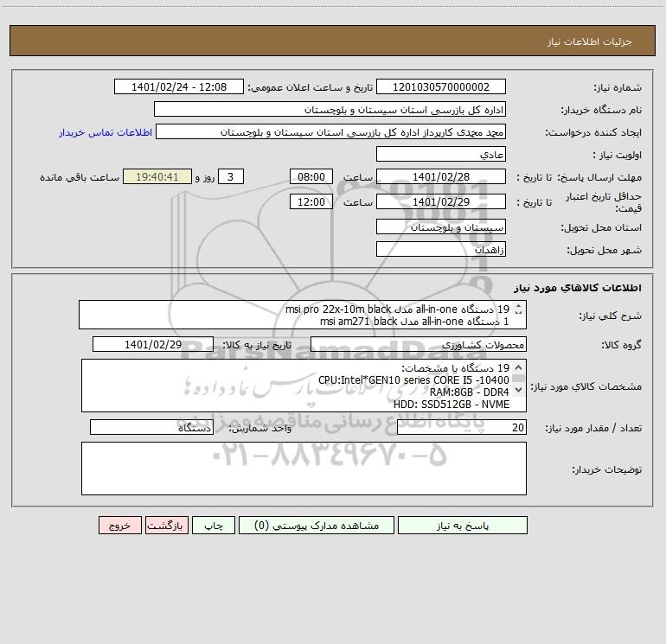Click the 'چاپ' print button
This screenshot has width=666, height=644.
(214, 526)
